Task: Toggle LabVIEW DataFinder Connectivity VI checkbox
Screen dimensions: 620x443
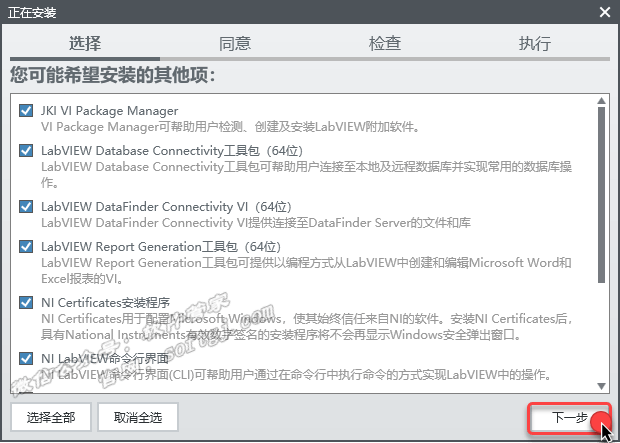Action: point(26,206)
